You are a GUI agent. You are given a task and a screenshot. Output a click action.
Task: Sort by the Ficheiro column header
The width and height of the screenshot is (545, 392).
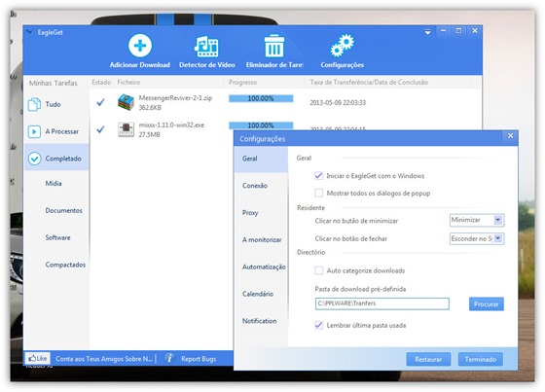pyautogui.click(x=128, y=82)
